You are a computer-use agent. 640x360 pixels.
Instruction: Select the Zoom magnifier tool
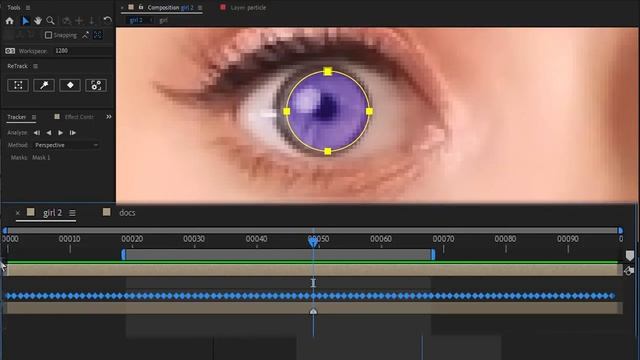tap(50, 20)
